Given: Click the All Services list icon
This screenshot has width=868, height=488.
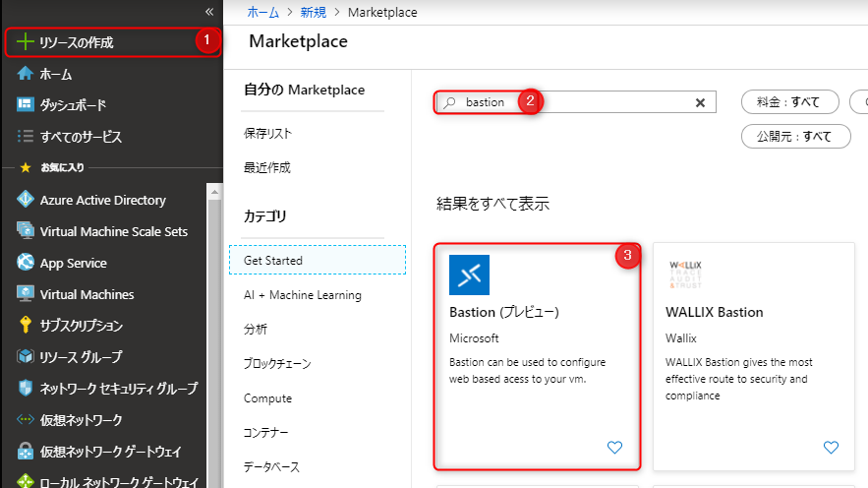Looking at the screenshot, I should 25,136.
